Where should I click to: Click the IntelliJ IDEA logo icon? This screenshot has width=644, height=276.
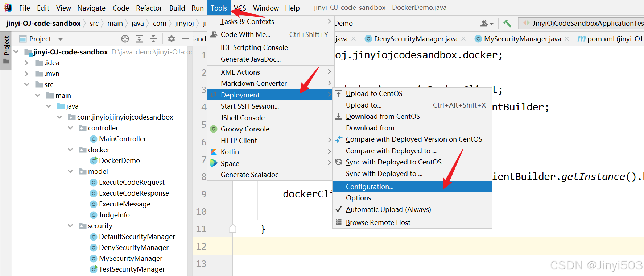pos(8,8)
